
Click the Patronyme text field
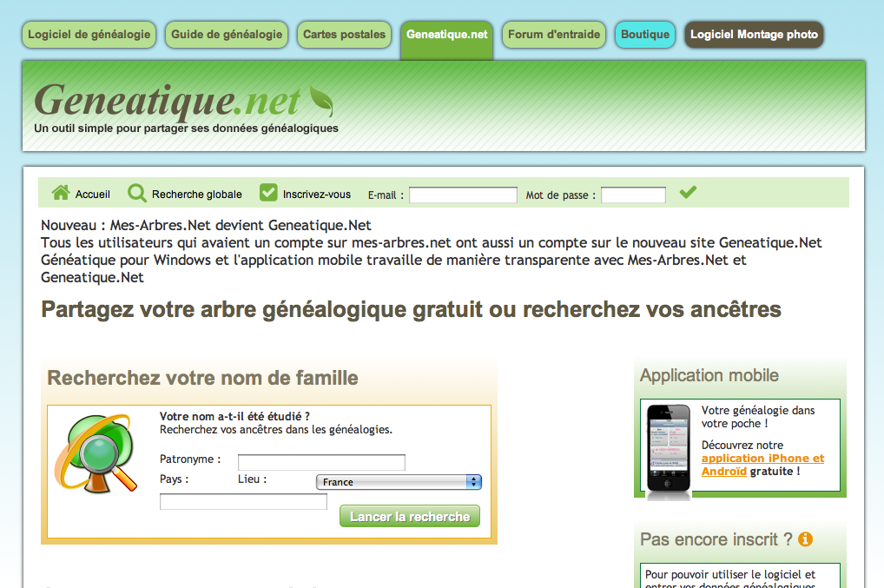321,462
